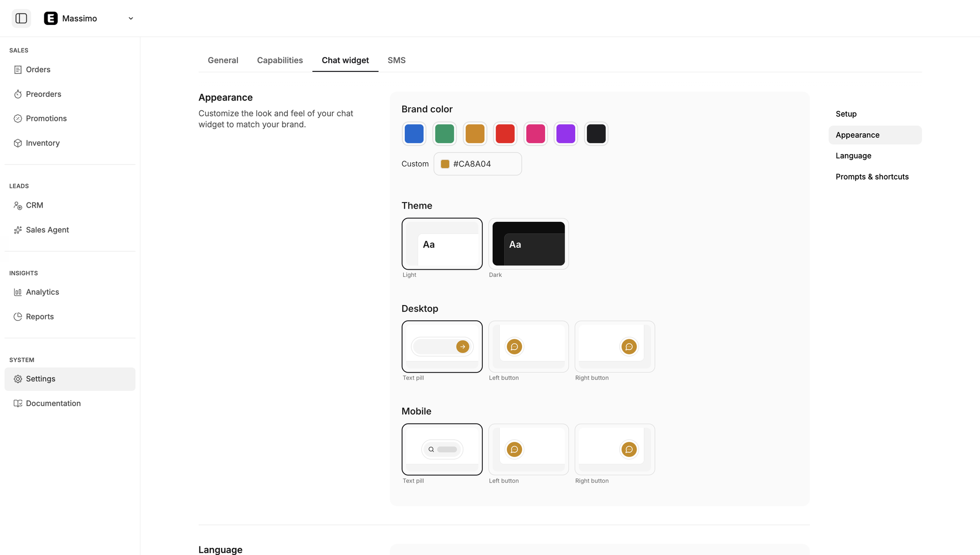Image resolution: width=980 pixels, height=555 pixels.
Task: Click the Orders receipt icon
Action: tap(18, 70)
